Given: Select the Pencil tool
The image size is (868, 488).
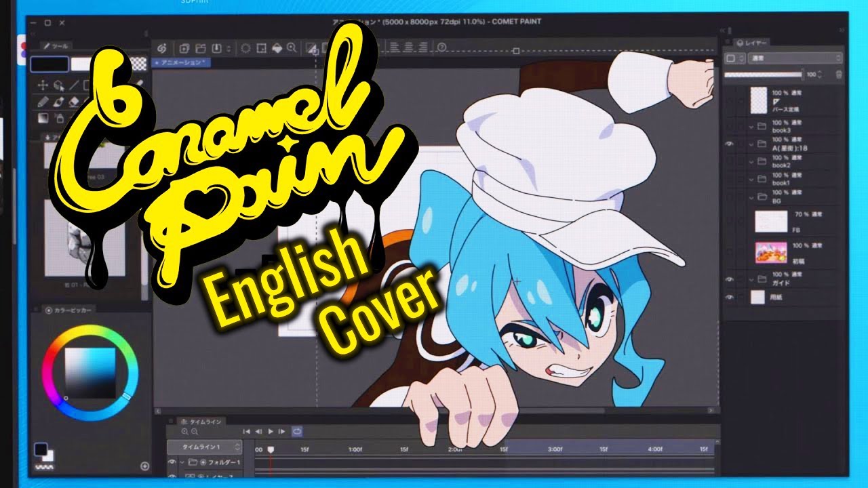Looking at the screenshot, I should pos(43,102).
